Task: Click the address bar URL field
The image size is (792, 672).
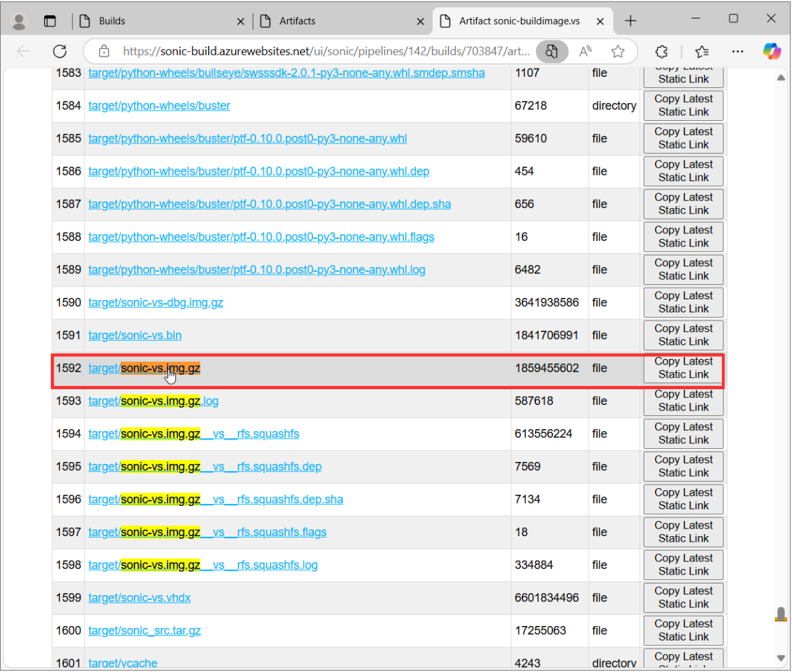Action: point(316,51)
